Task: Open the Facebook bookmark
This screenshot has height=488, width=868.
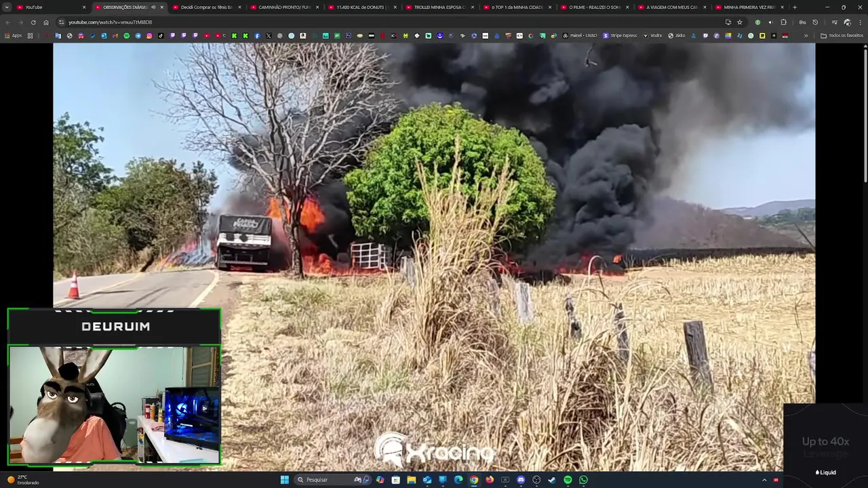Action: coord(257,35)
